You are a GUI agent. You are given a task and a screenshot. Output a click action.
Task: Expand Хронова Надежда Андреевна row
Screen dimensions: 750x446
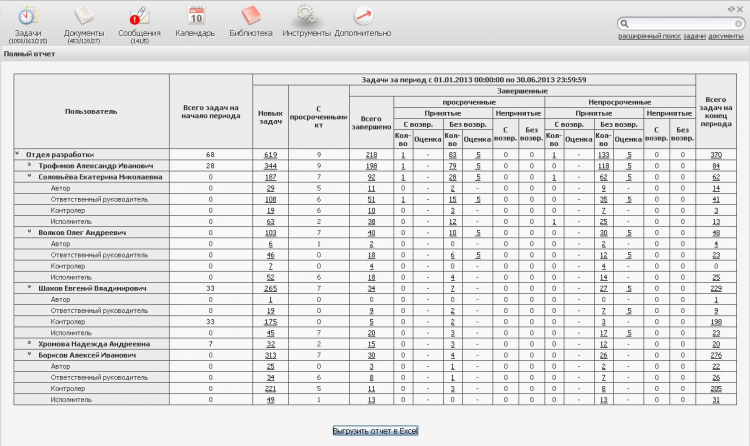pyautogui.click(x=29, y=343)
